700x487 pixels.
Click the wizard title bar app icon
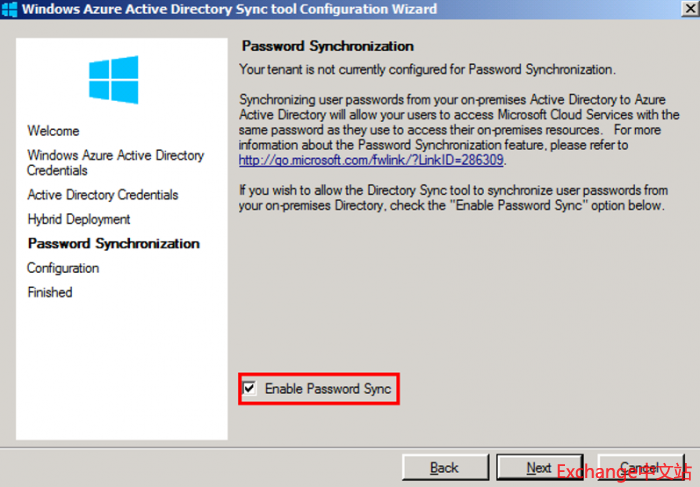(9, 9)
